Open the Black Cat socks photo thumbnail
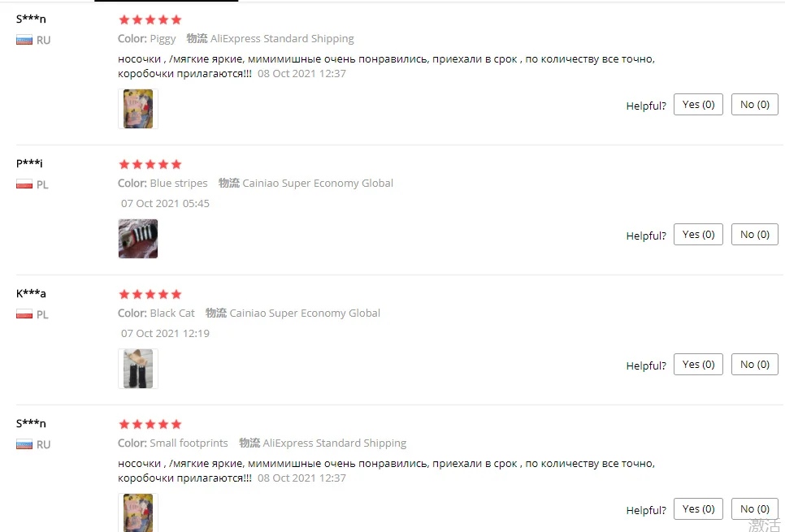This screenshot has width=785, height=532. click(138, 369)
